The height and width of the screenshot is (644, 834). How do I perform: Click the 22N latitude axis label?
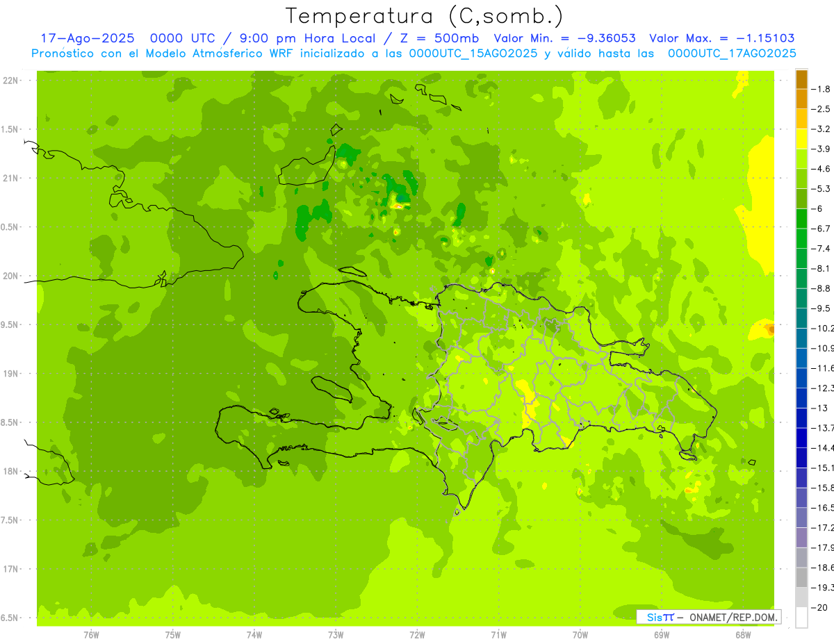[x=10, y=81]
